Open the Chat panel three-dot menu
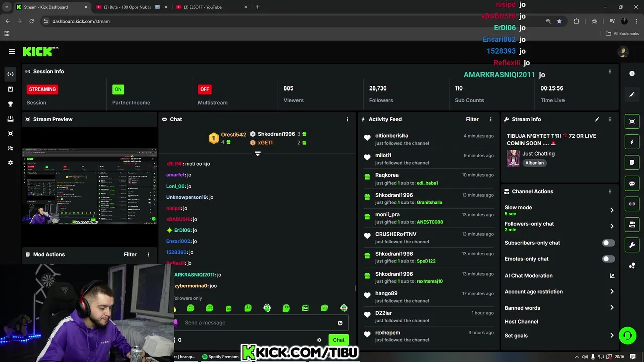This screenshot has width=644, height=362. click(x=347, y=119)
